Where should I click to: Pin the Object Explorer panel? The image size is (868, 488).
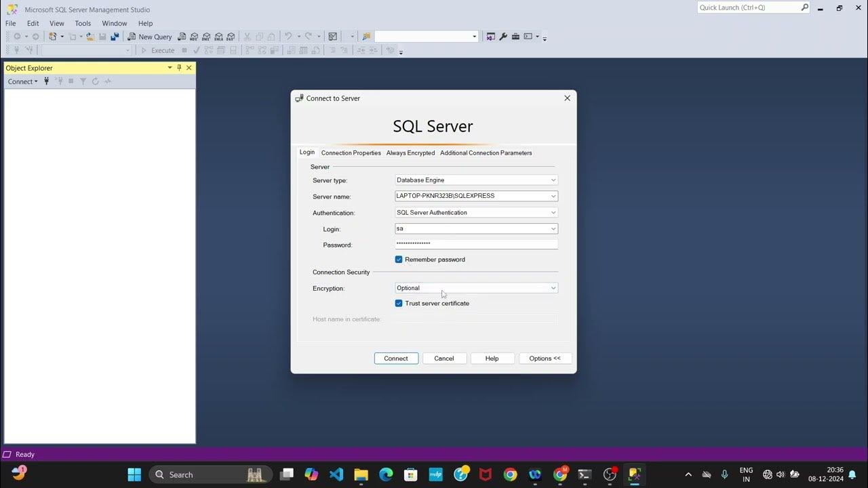coord(179,68)
